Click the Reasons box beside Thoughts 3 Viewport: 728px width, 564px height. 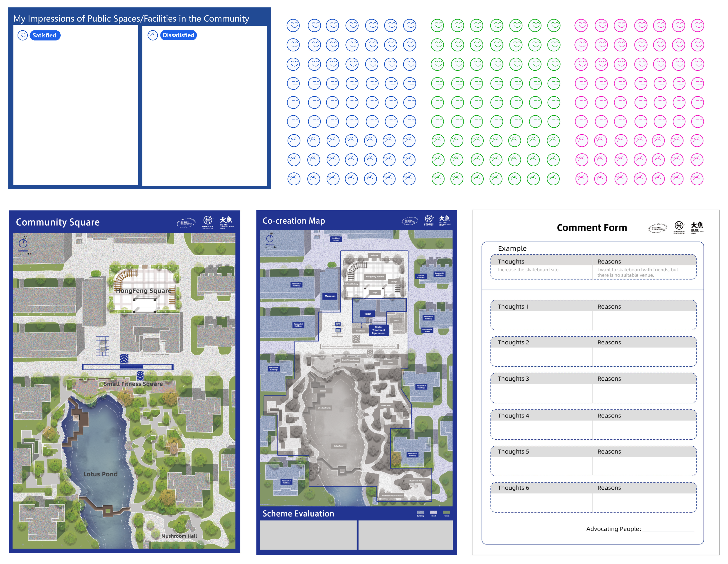point(644,393)
